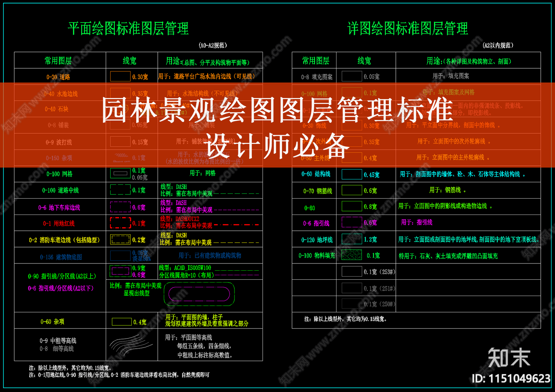
Task: Select the left table '0-100 网格' cell
Action: click(x=60, y=174)
